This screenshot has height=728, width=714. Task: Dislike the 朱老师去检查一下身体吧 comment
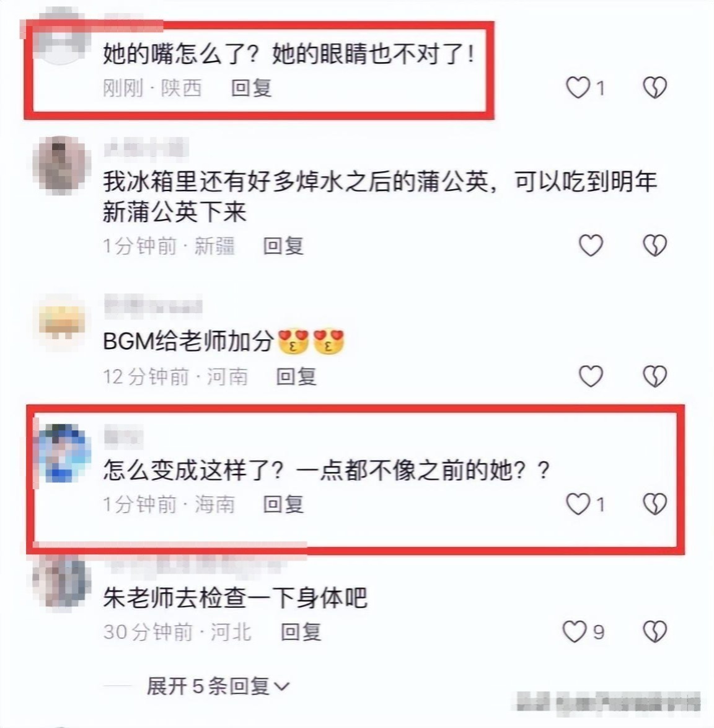[x=654, y=631]
